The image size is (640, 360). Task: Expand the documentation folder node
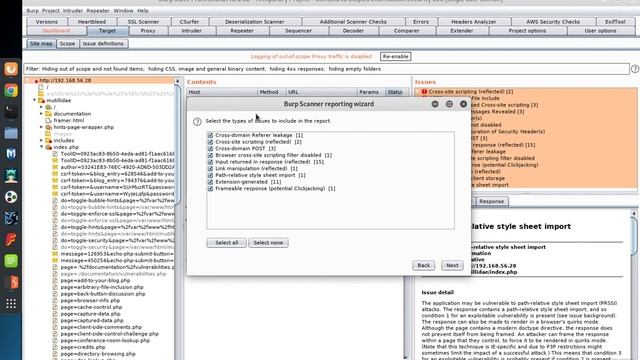[41, 114]
